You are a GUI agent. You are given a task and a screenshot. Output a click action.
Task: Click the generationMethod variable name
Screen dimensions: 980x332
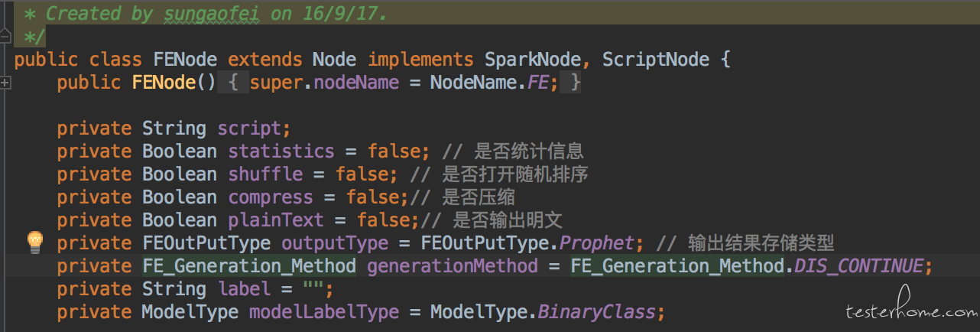click(453, 266)
